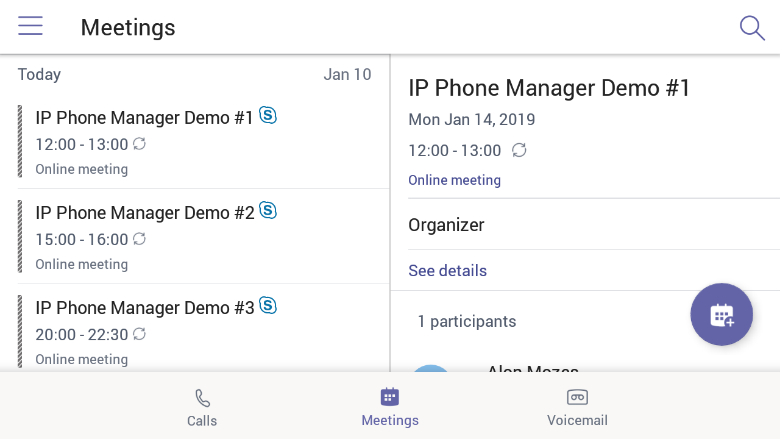
Task: Switch to the Voicemail tab
Action: (x=577, y=408)
